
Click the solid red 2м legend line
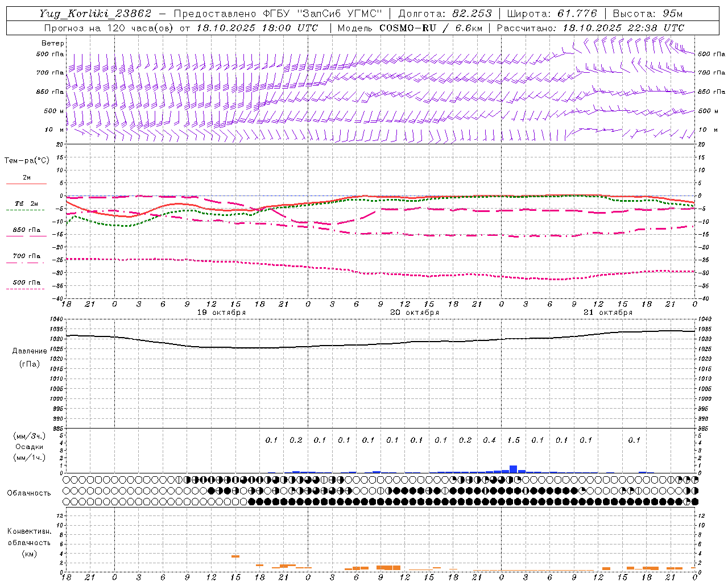point(26,184)
